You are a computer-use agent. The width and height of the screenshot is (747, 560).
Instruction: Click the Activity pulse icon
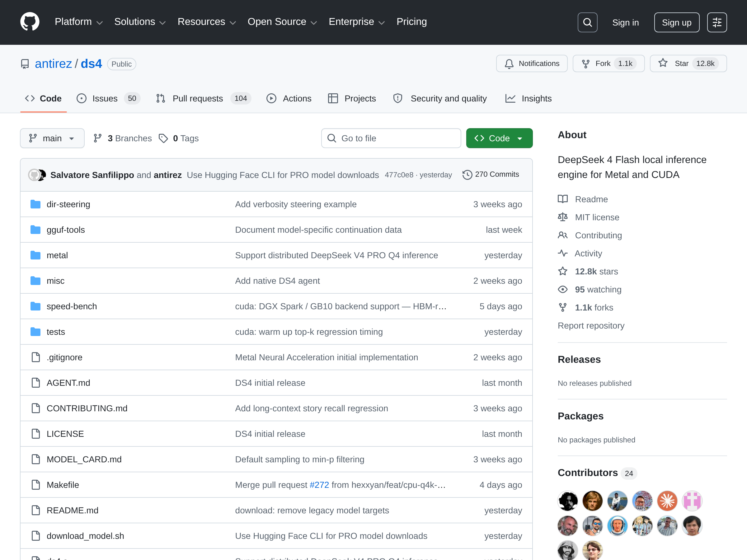tap(563, 253)
